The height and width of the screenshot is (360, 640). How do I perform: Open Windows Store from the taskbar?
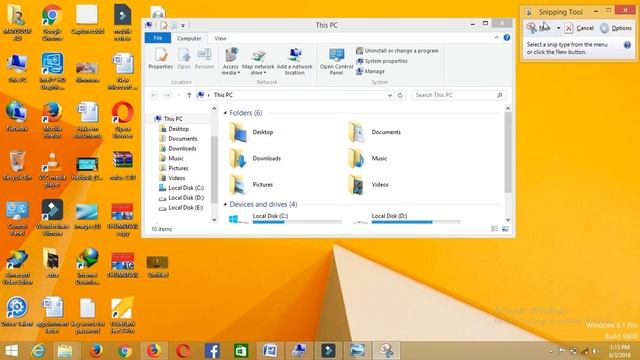tap(241, 351)
